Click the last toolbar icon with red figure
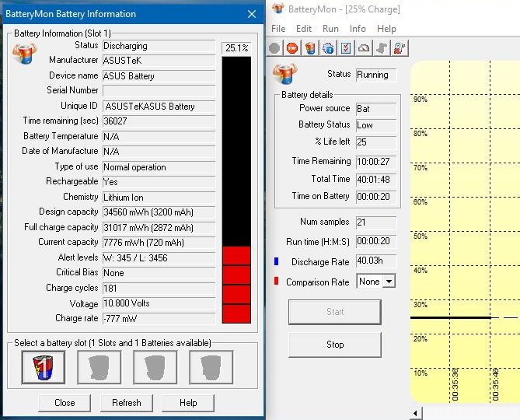This screenshot has height=420, width=520. 400,48
